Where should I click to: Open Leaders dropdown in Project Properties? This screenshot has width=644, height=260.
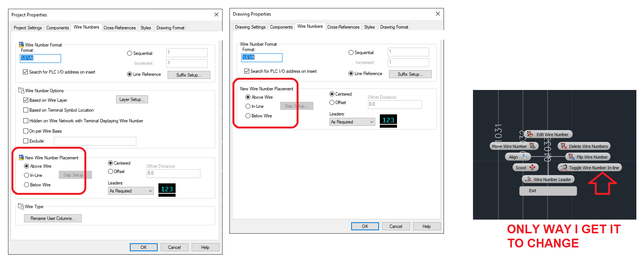(x=131, y=191)
